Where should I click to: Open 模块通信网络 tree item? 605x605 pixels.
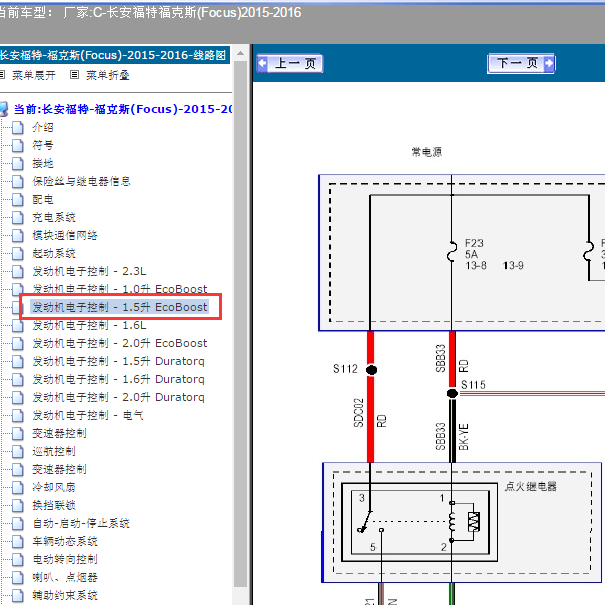[x=65, y=235]
